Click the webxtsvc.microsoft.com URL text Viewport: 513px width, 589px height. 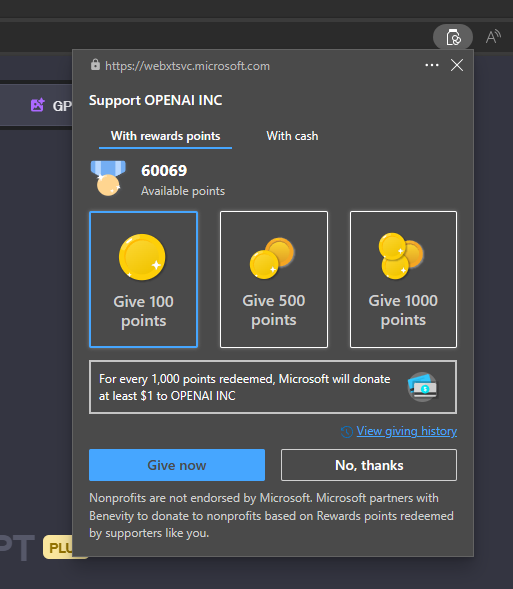[x=187, y=66]
